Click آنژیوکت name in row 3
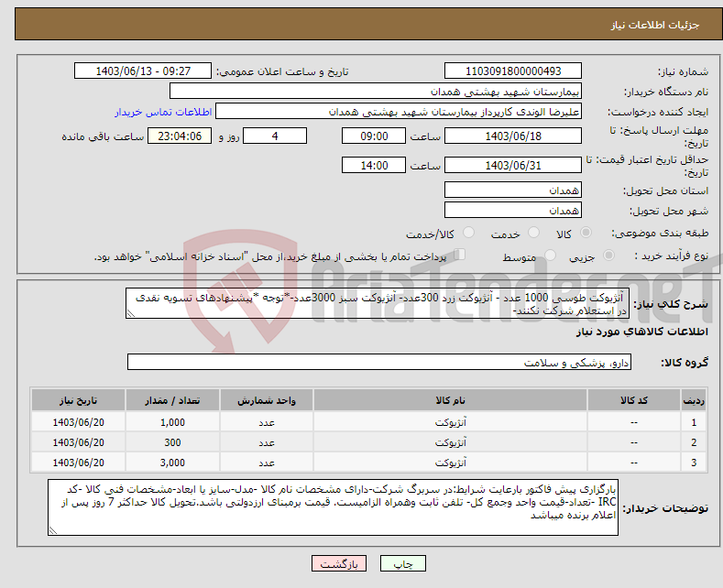Viewport: 723px width, 588px height. tap(450, 463)
